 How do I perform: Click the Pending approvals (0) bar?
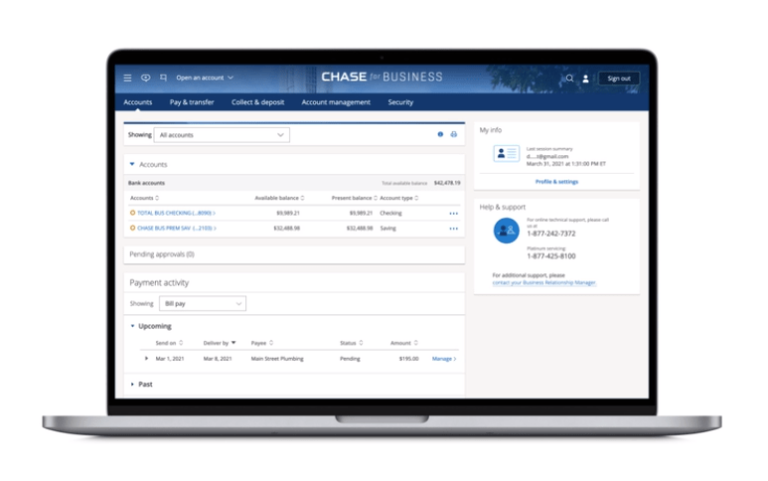coord(294,254)
